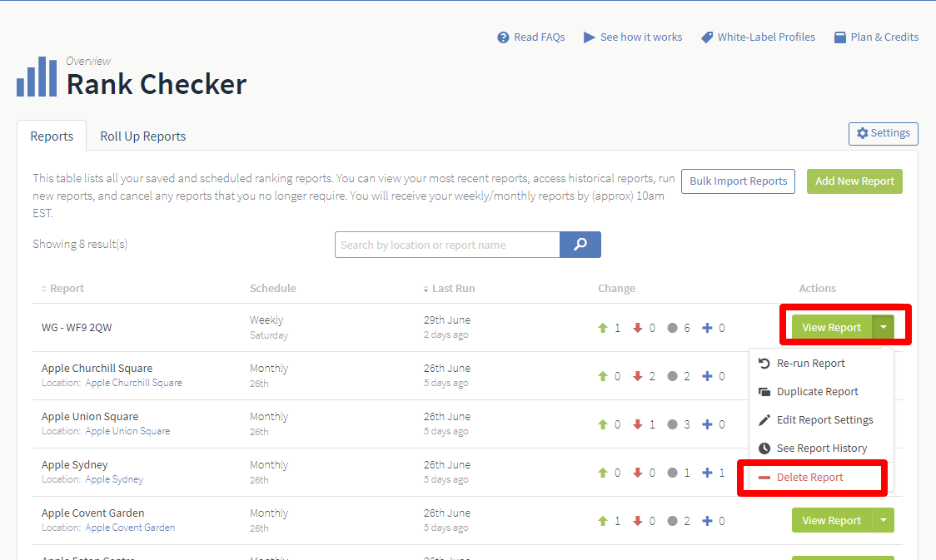Screen dimensions: 936x560
Task: Open the Apple Churchill Square location link
Action: (134, 383)
